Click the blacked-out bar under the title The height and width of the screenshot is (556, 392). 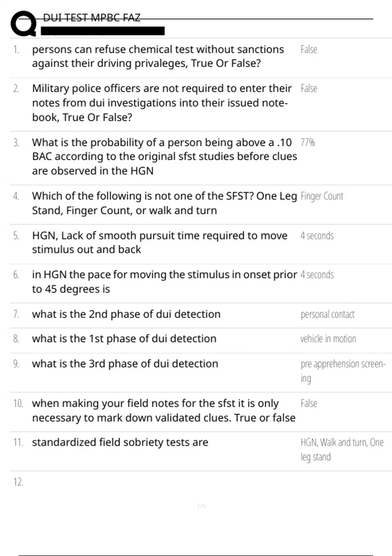click(x=103, y=31)
